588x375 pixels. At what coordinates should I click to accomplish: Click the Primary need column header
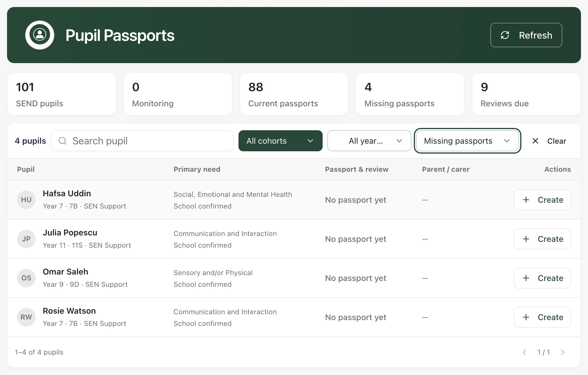point(197,169)
